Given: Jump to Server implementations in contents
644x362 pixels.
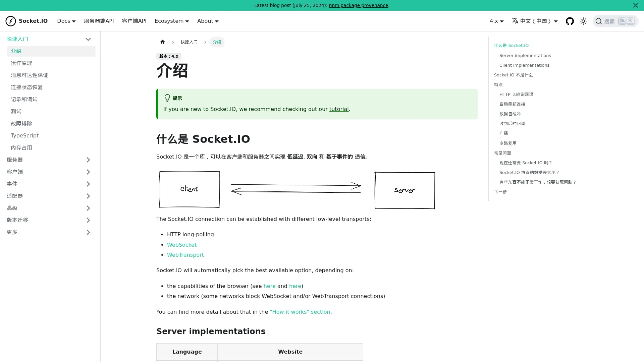Looking at the screenshot, I should pos(525,55).
